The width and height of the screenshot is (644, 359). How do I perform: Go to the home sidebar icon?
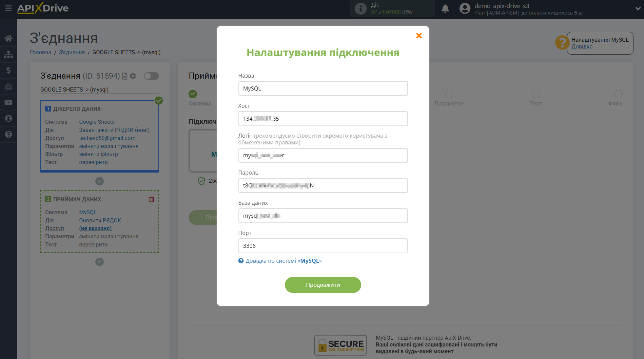coord(8,38)
